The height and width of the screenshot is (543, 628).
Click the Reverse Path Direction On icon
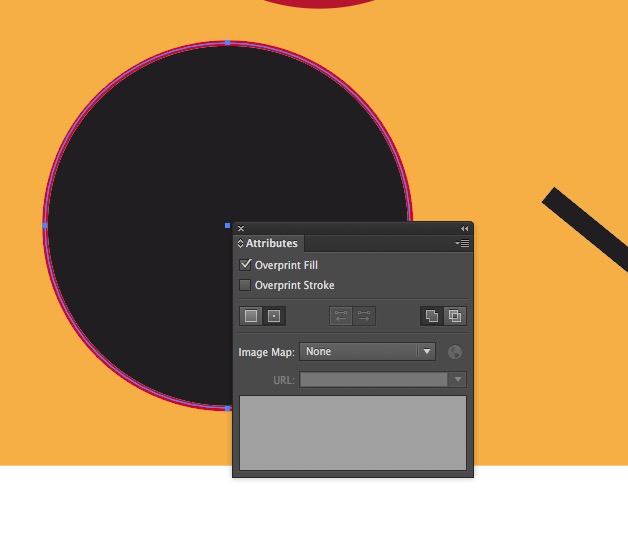[x=364, y=316]
